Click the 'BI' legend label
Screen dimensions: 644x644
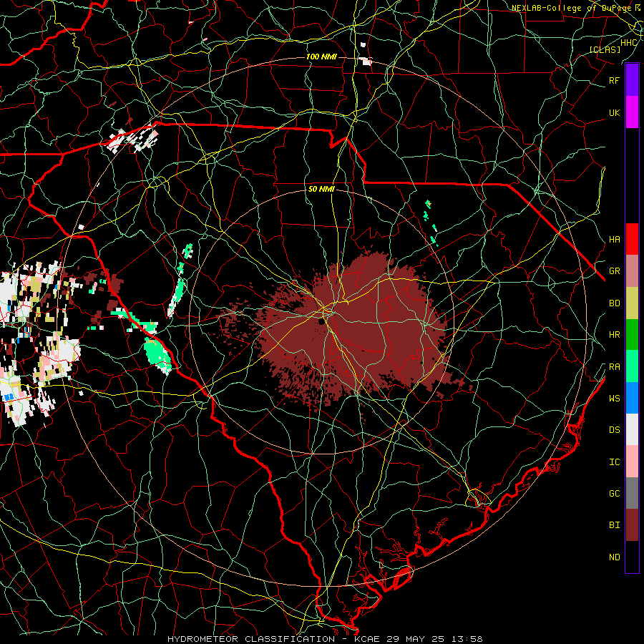point(614,525)
